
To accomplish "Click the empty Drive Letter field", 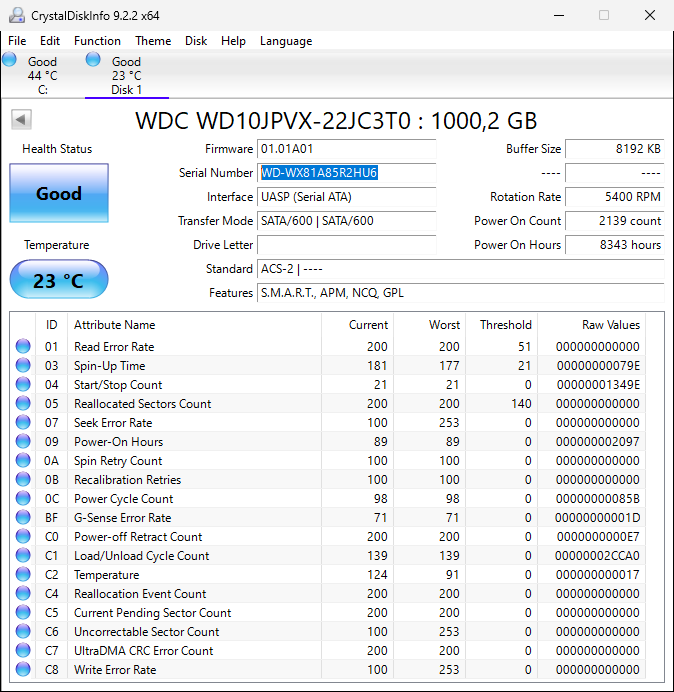I will (346, 245).
